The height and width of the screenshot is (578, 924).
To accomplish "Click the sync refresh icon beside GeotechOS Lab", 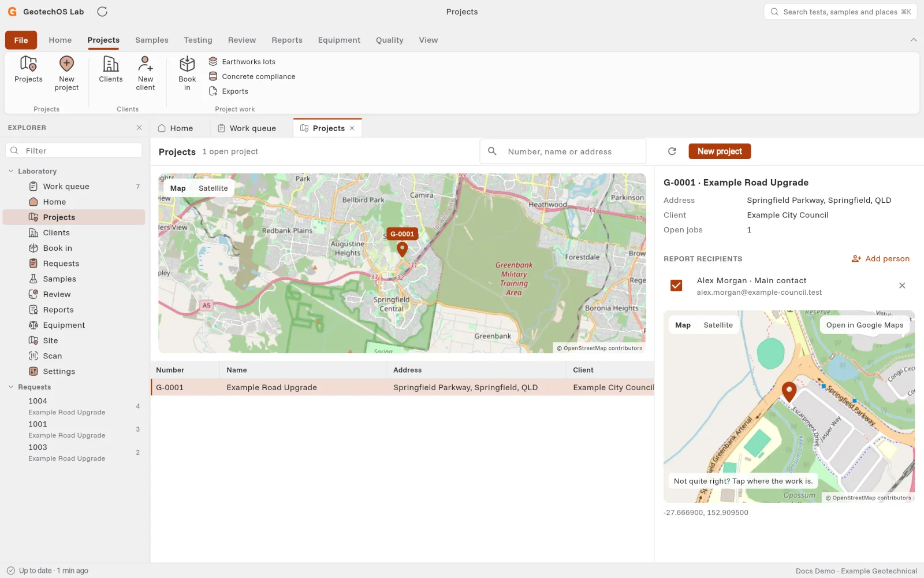I will point(102,12).
